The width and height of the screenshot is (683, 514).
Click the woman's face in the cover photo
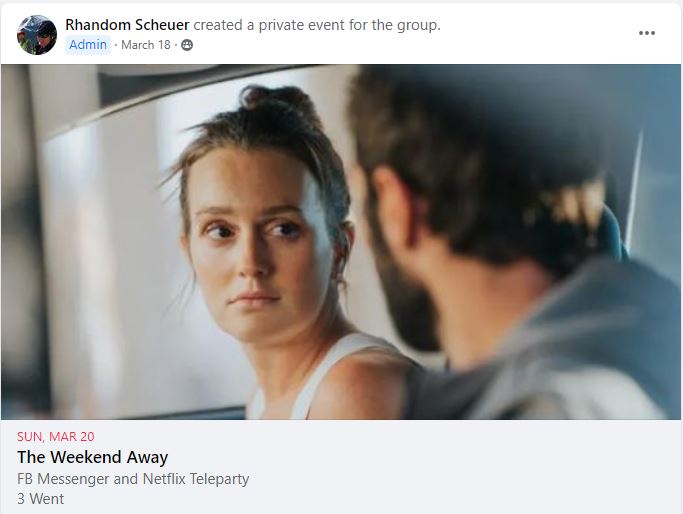coord(257,244)
